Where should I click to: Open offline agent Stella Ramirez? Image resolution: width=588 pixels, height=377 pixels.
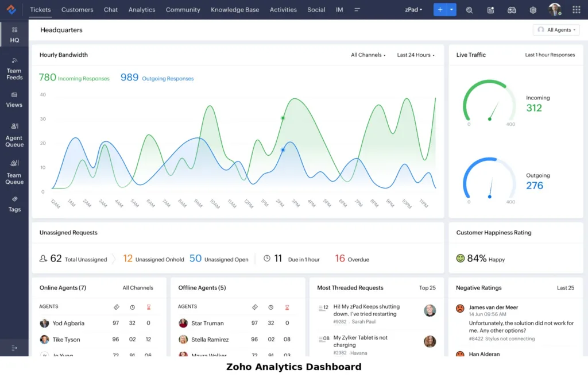(x=210, y=340)
